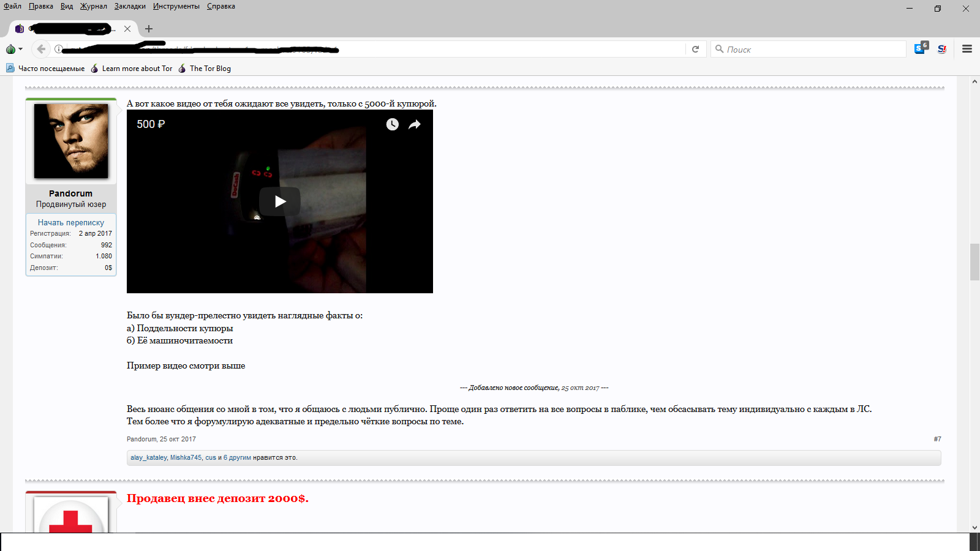Viewport: 980px width, 551px height.
Task: Click Pandorum's avatar image
Action: [71, 141]
